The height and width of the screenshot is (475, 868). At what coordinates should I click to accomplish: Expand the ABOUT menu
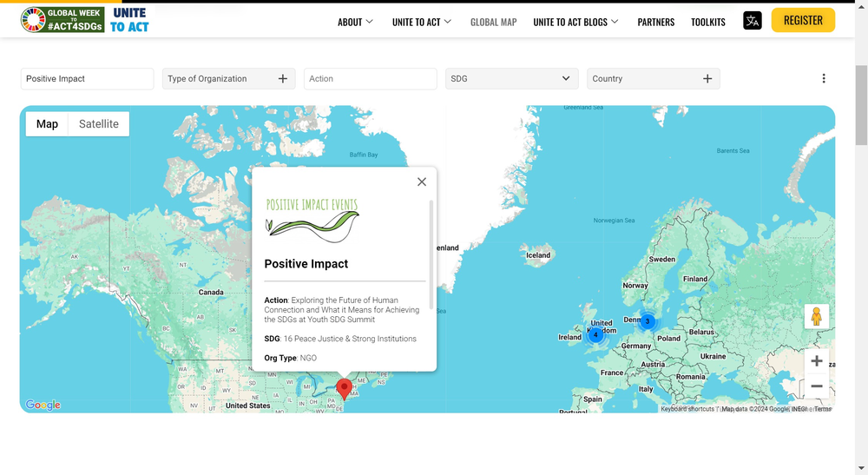(x=355, y=23)
